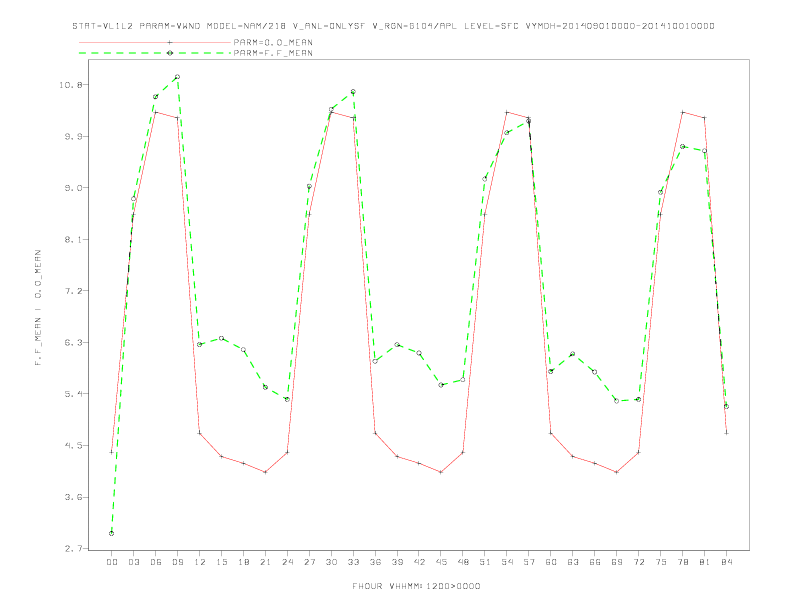Select the PARM=F.F_MEAN legend label

coord(273,53)
